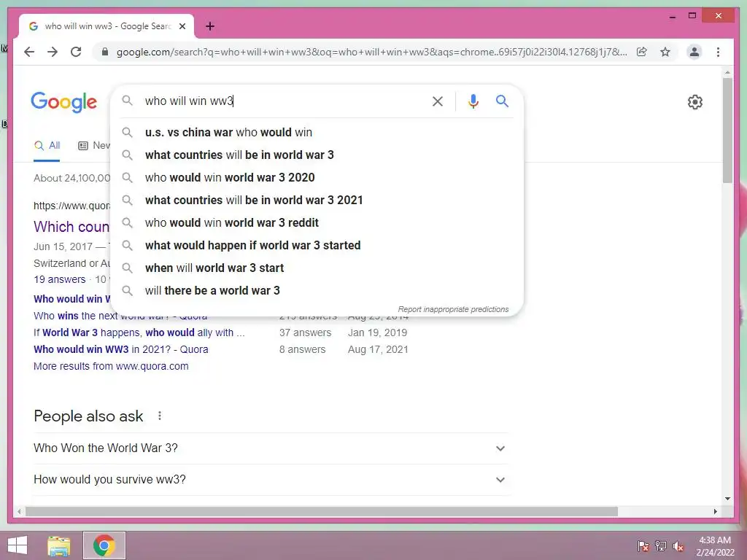Open the '19 answers' link
This screenshot has height=560, width=747.
point(60,279)
